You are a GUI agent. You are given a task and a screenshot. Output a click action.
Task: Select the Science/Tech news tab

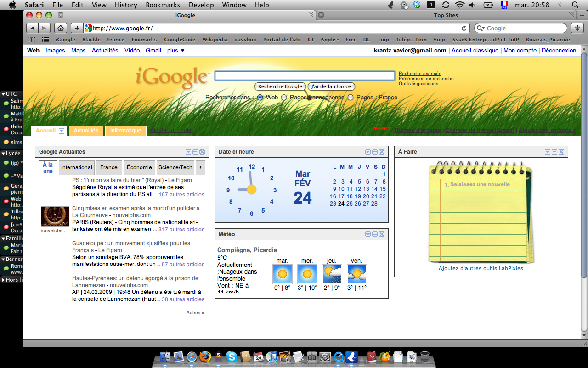pos(175,167)
